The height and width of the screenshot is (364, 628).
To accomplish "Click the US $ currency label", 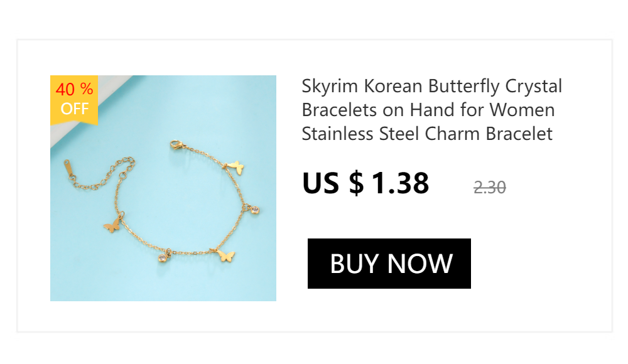I will click(333, 183).
